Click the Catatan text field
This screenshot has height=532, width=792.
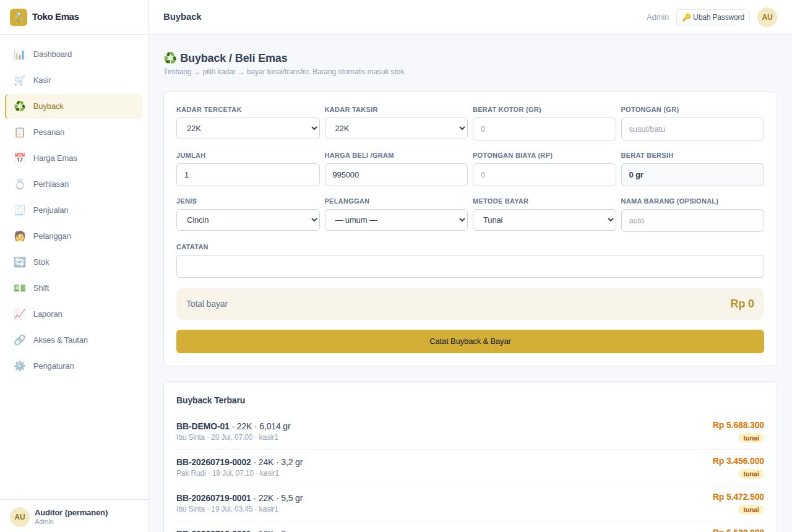(x=470, y=266)
